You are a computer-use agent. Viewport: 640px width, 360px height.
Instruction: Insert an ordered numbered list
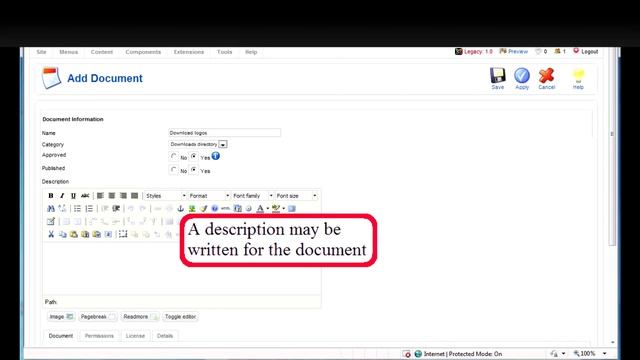click(89, 209)
